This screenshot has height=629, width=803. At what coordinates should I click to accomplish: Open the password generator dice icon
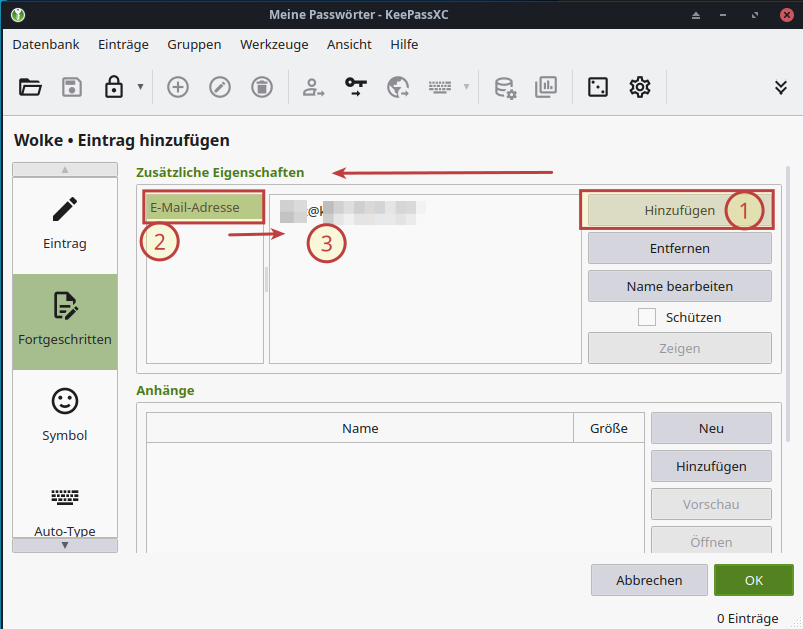click(x=597, y=87)
